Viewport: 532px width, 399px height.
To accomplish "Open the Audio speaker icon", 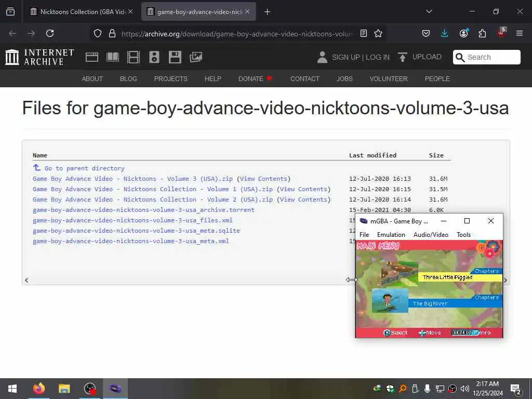I will pos(154,57).
